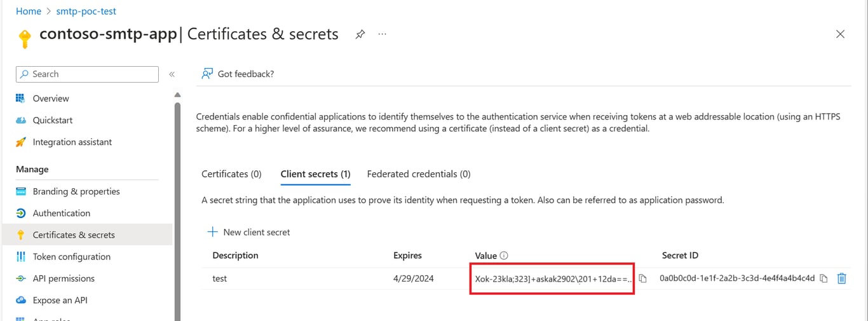Click New client secret button
The image size is (868, 321).
(248, 232)
